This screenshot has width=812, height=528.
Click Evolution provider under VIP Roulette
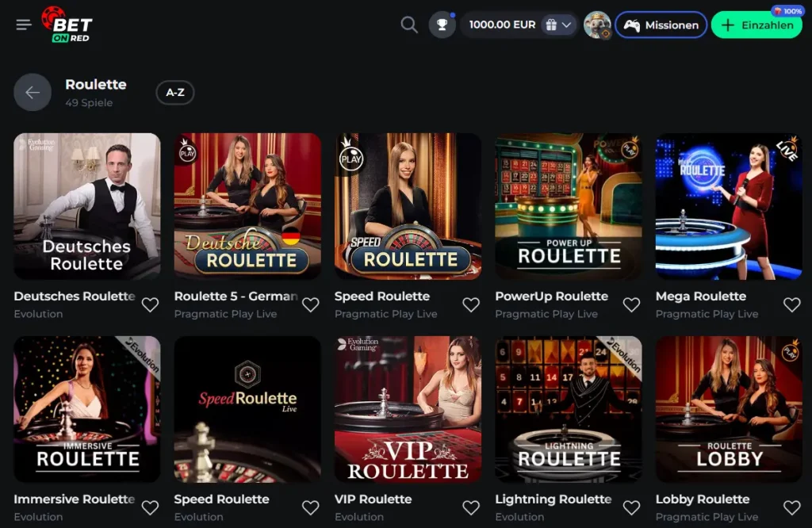359,517
